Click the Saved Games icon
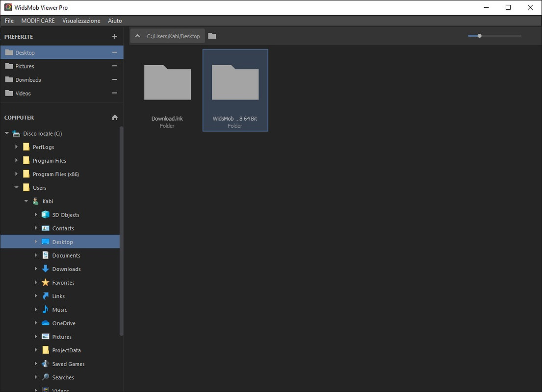 point(45,364)
